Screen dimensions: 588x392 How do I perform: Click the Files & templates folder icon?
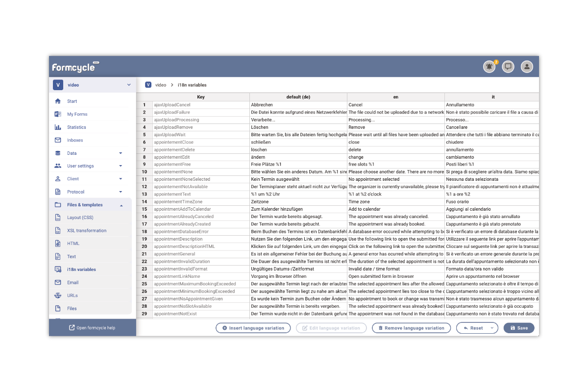point(58,205)
